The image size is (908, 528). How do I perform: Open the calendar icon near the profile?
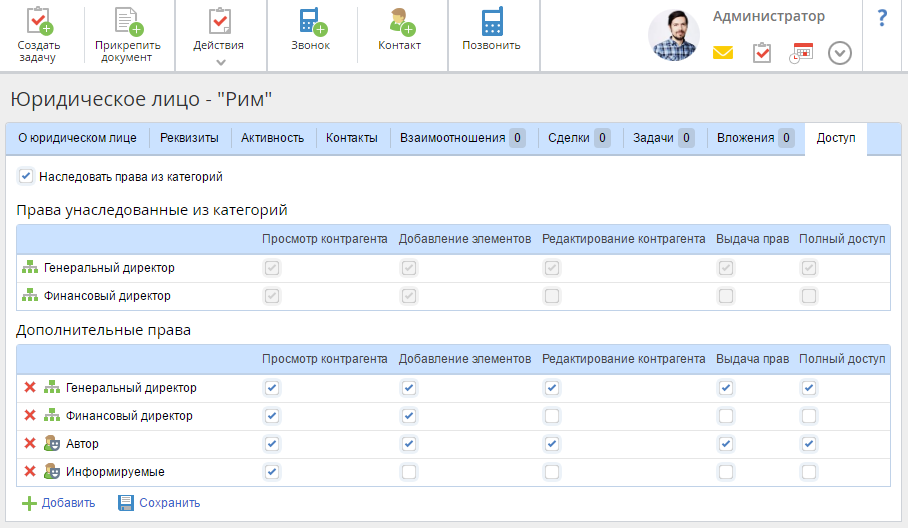point(801,53)
